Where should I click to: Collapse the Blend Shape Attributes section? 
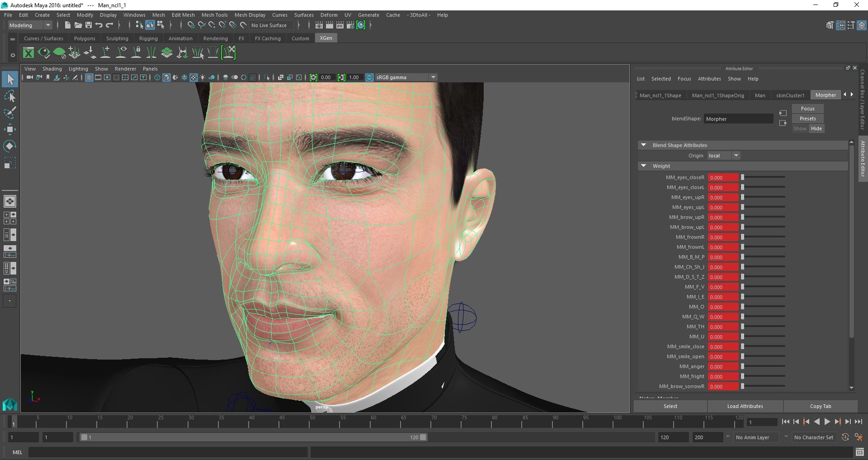(643, 145)
